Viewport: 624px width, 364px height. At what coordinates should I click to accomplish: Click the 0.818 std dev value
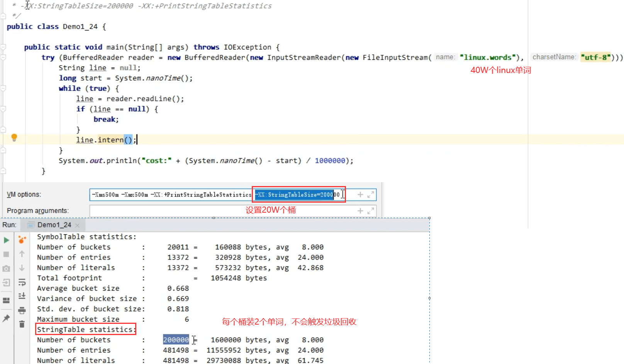click(x=178, y=309)
